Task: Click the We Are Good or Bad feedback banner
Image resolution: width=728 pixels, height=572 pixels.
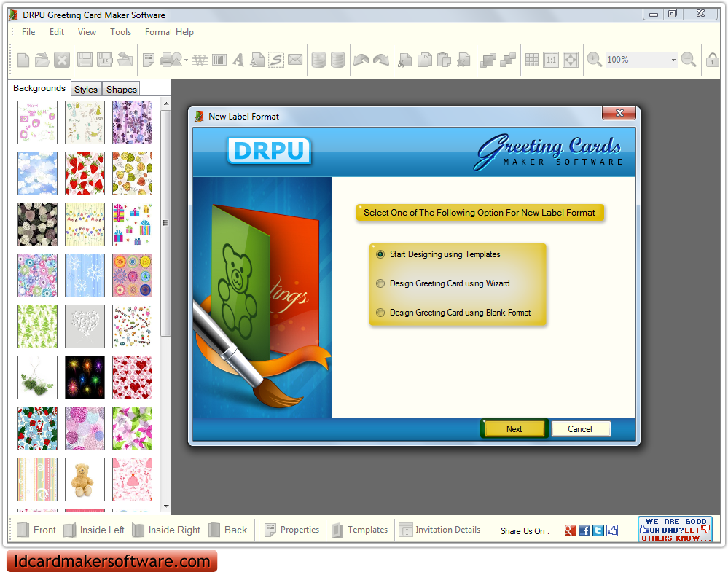Action: tap(675, 530)
